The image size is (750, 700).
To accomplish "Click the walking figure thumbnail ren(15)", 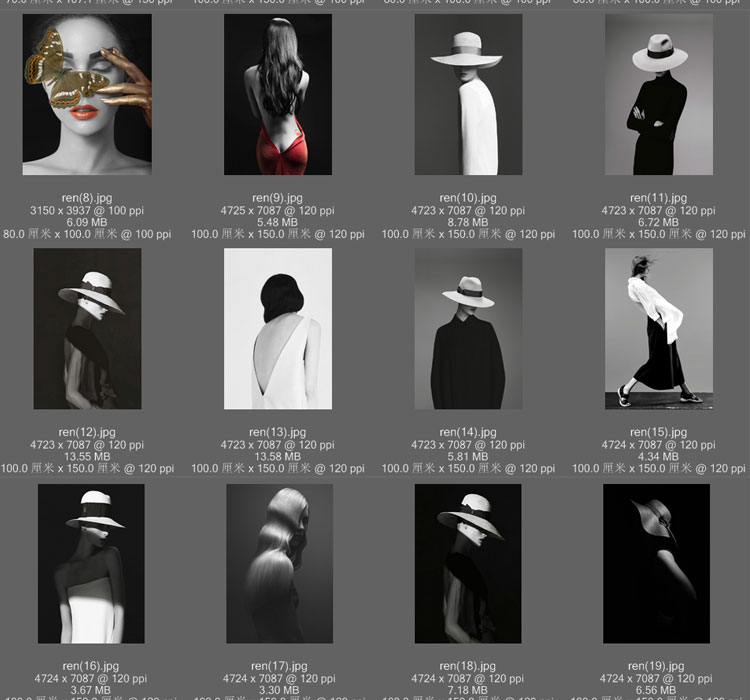I will coord(658,329).
